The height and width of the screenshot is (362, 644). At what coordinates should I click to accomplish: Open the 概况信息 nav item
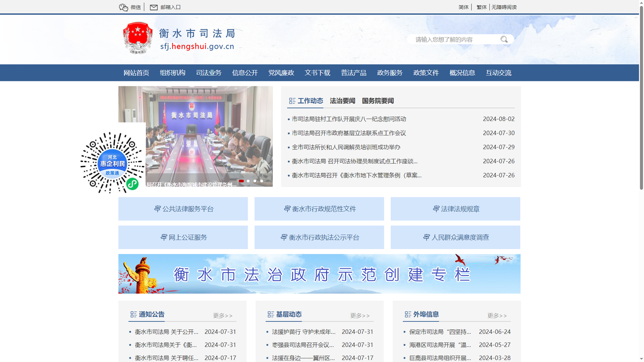click(x=462, y=73)
